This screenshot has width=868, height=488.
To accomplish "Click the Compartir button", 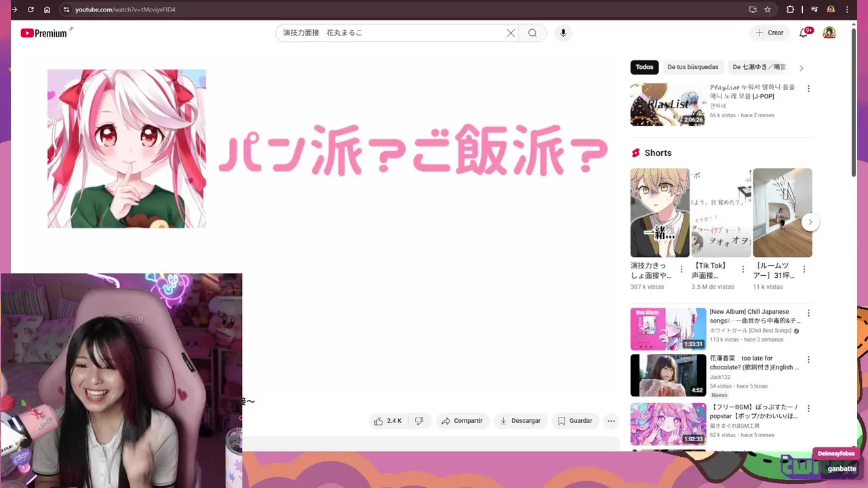I will [x=462, y=421].
